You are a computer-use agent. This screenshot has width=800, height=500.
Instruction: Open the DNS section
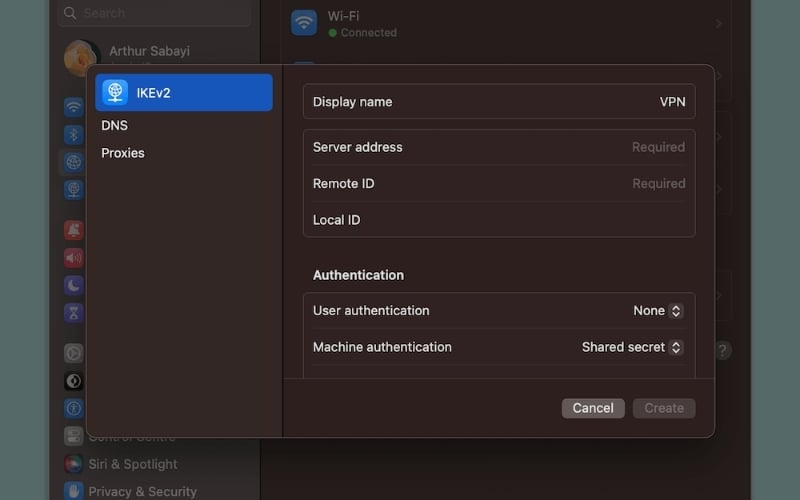tap(114, 126)
